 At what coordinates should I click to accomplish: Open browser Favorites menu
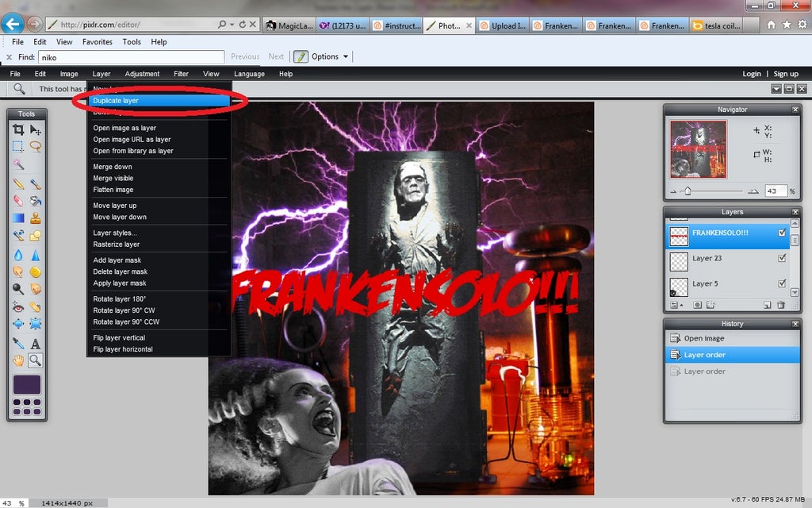point(98,42)
